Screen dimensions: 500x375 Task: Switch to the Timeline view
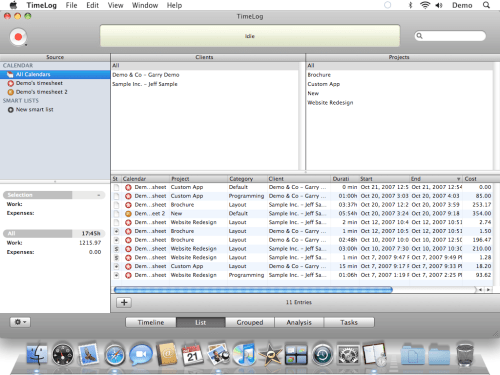(151, 322)
